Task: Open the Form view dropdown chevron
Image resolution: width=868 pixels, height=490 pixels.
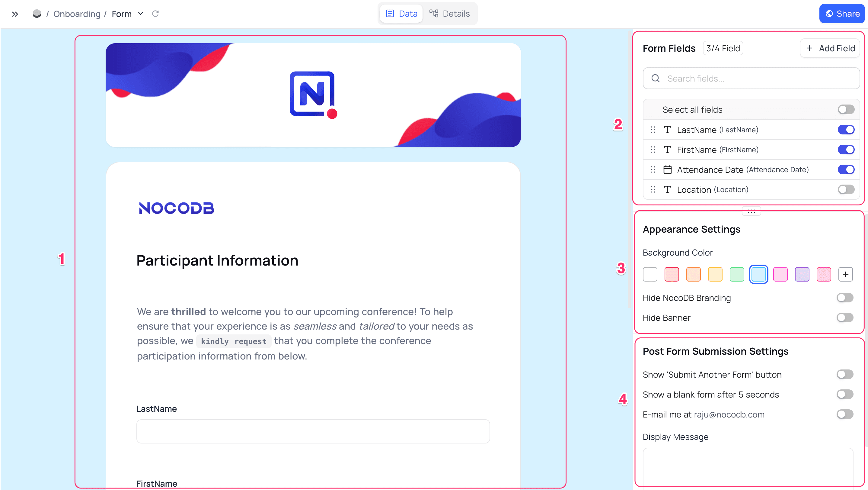Action: (141, 14)
